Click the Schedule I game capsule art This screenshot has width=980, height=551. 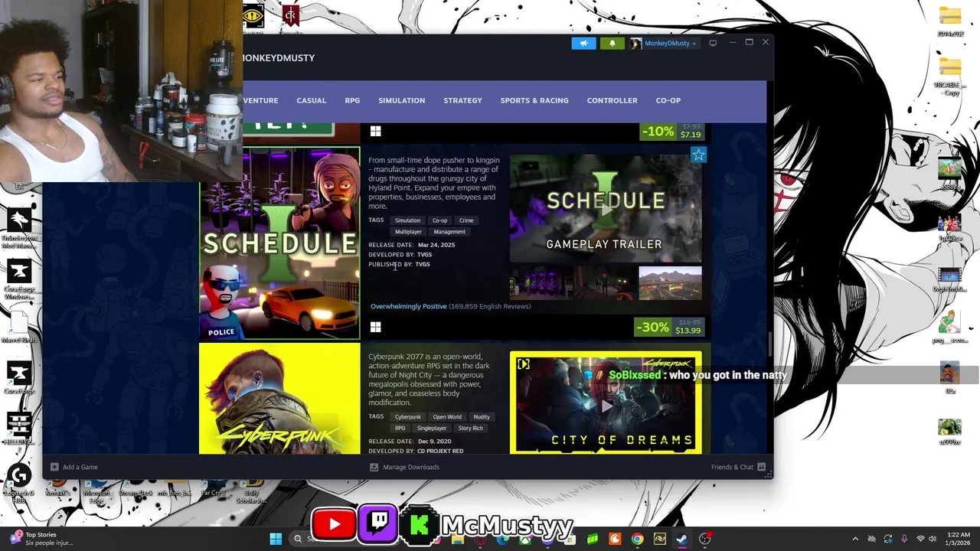click(279, 243)
